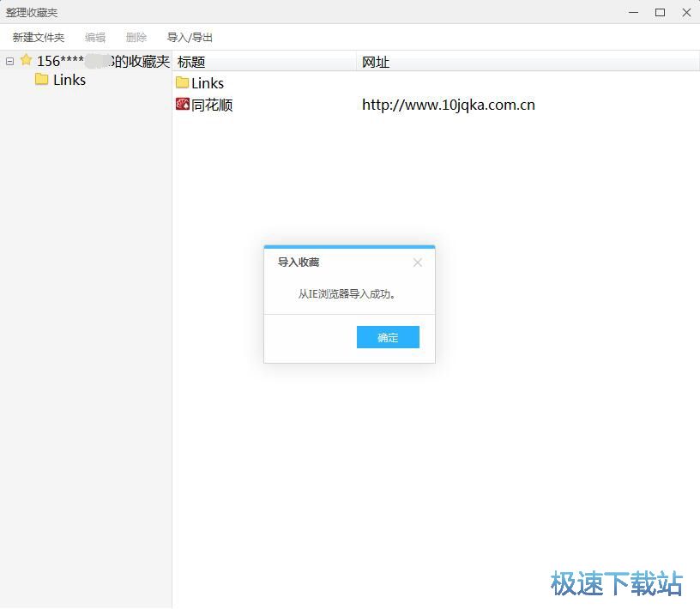Select the 同花顺 bookmark entry
This screenshot has width=700, height=609.
click(x=212, y=105)
